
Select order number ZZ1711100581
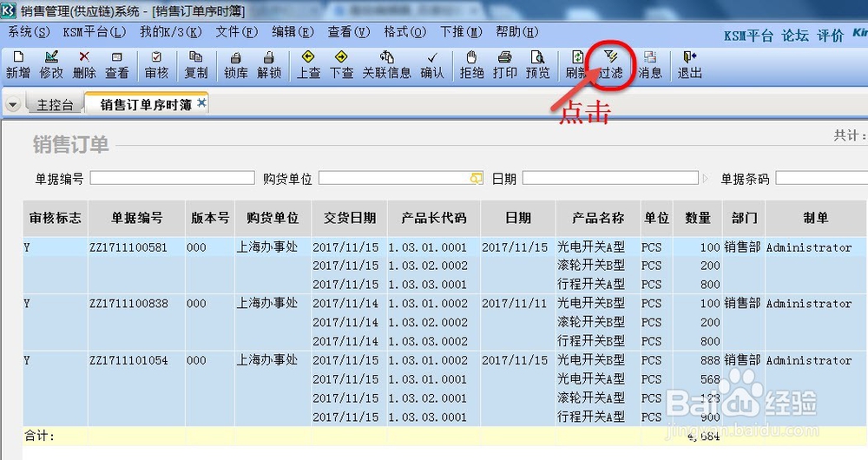click(x=128, y=247)
